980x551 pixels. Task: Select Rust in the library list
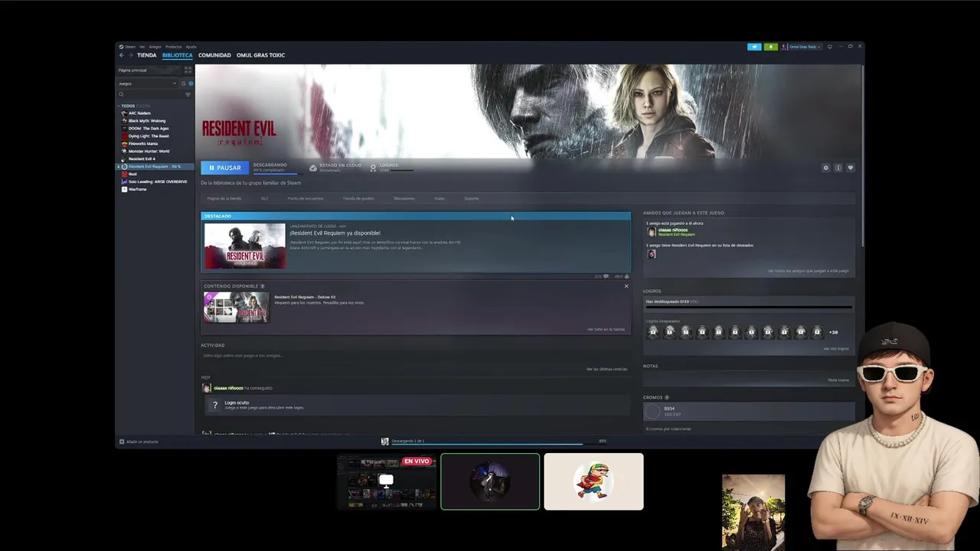132,174
